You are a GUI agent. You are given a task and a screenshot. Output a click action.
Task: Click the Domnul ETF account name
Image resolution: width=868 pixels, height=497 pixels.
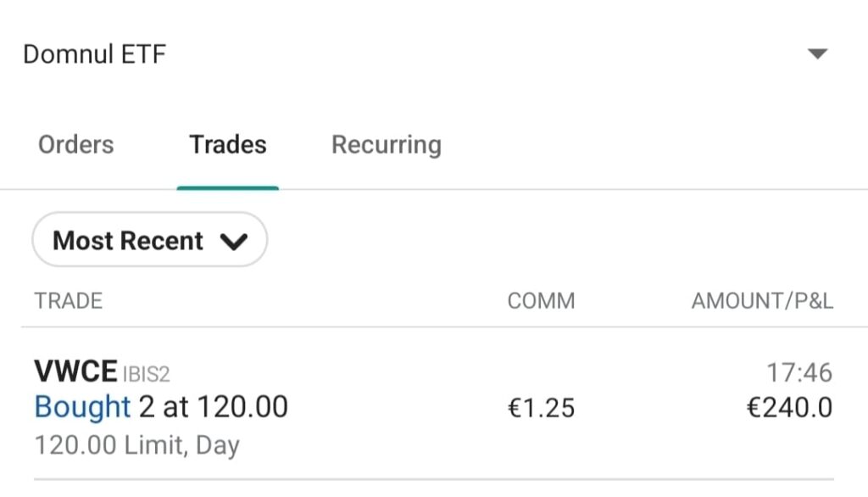(94, 54)
